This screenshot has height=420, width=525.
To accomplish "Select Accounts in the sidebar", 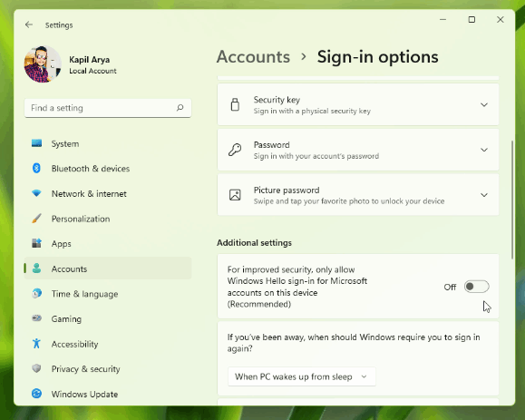I will 108,269.
